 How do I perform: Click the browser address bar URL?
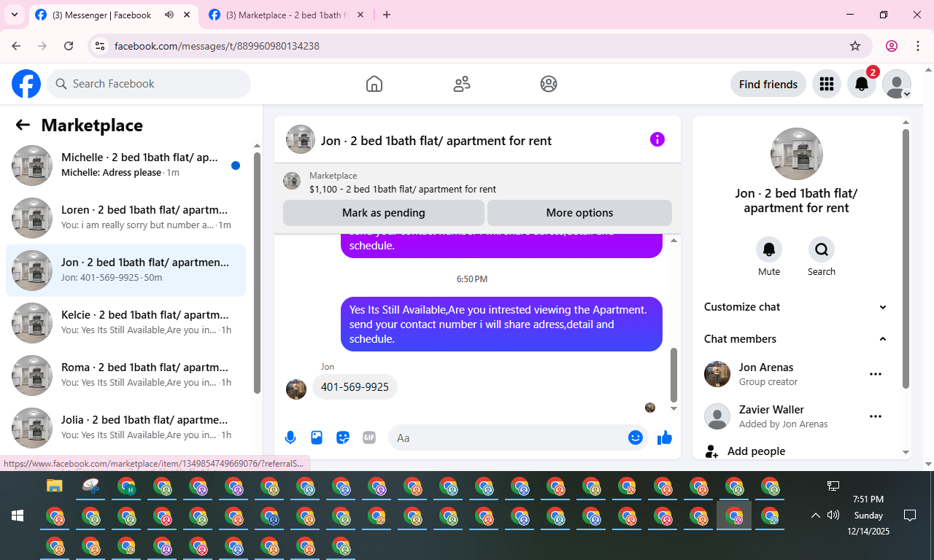(x=217, y=46)
